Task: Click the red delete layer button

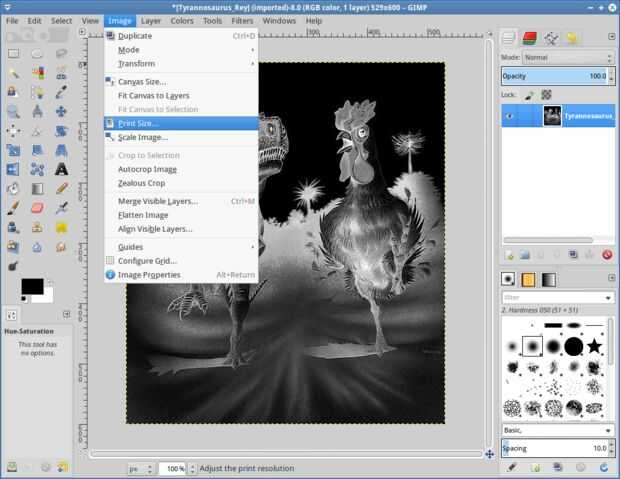Action: (x=607, y=255)
